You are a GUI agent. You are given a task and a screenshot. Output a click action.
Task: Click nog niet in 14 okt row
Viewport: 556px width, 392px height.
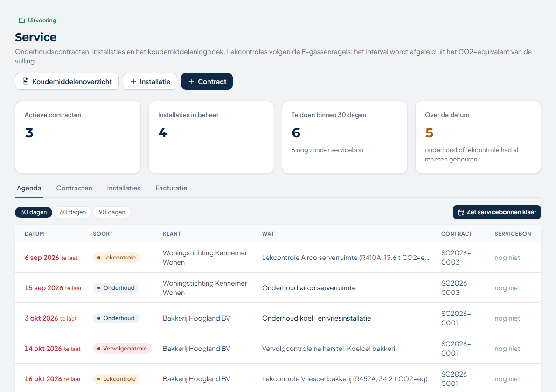[x=507, y=349]
